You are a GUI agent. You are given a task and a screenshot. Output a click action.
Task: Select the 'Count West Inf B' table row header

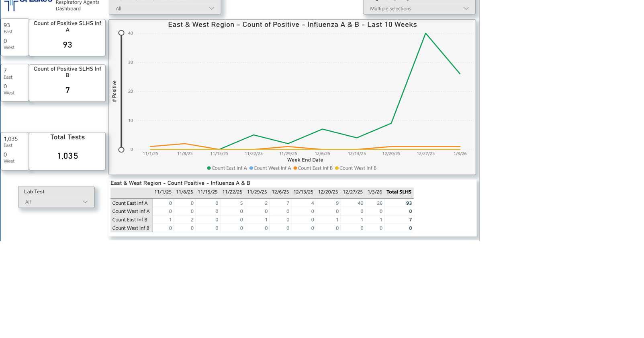pos(131,228)
